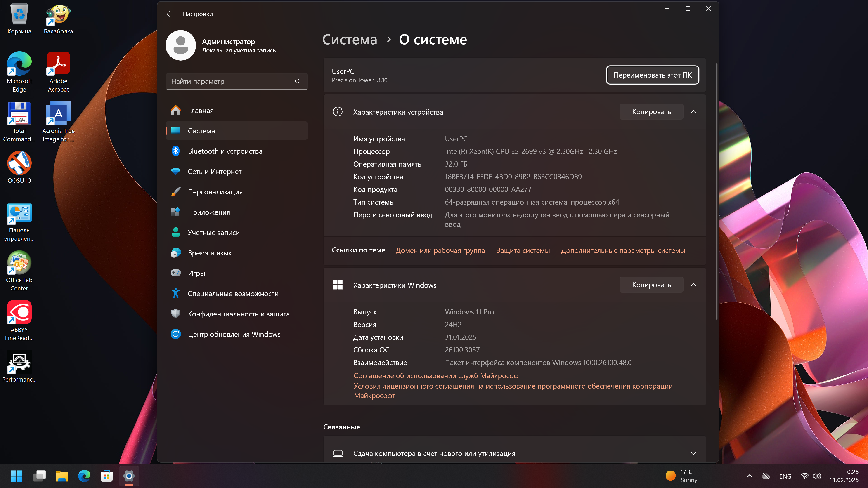The image size is (868, 488).
Task: Open the Балаболка desktop shortcut
Action: (x=58, y=19)
